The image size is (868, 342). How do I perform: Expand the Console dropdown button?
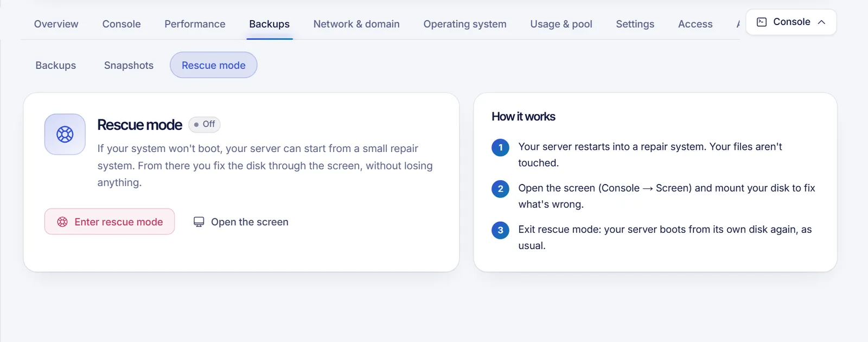click(791, 22)
